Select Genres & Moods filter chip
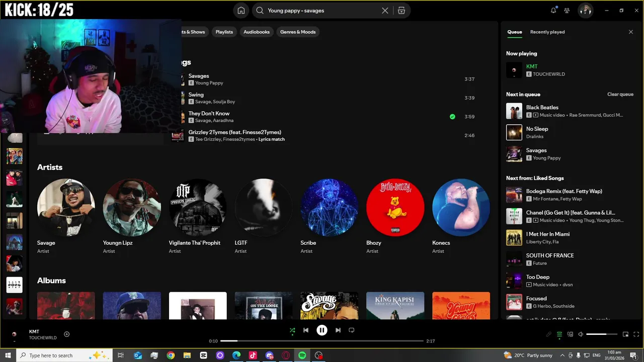The height and width of the screenshot is (362, 644). pos(298,32)
